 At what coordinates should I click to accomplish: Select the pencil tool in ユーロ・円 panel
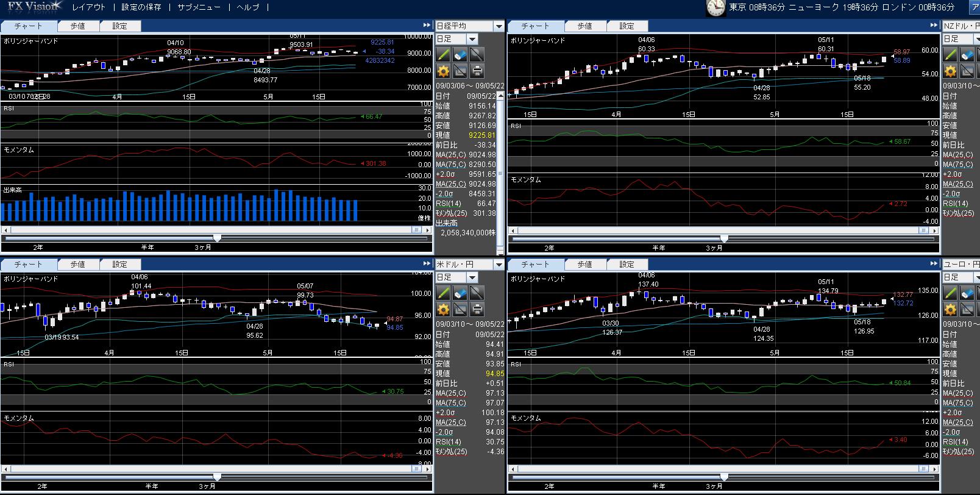[x=950, y=293]
